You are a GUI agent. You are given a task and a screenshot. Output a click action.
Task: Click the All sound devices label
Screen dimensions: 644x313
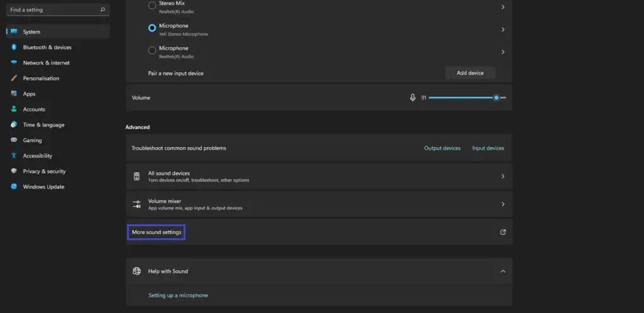pyautogui.click(x=169, y=173)
